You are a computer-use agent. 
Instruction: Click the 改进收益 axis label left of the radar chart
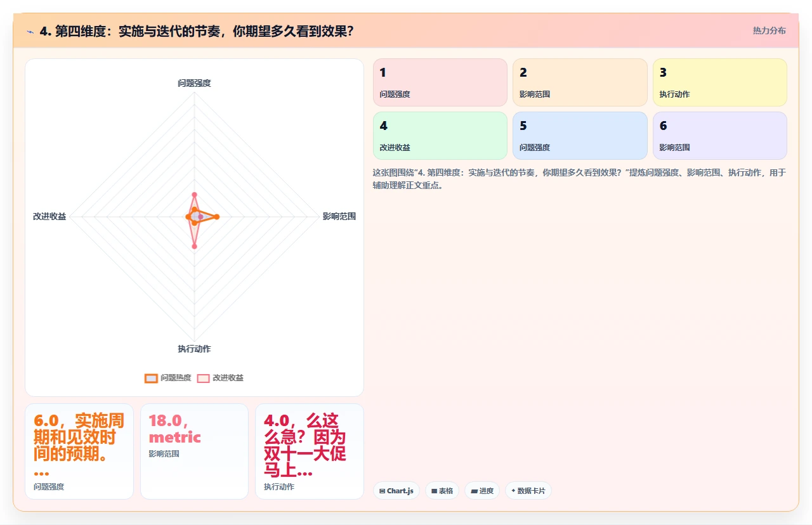pos(49,216)
